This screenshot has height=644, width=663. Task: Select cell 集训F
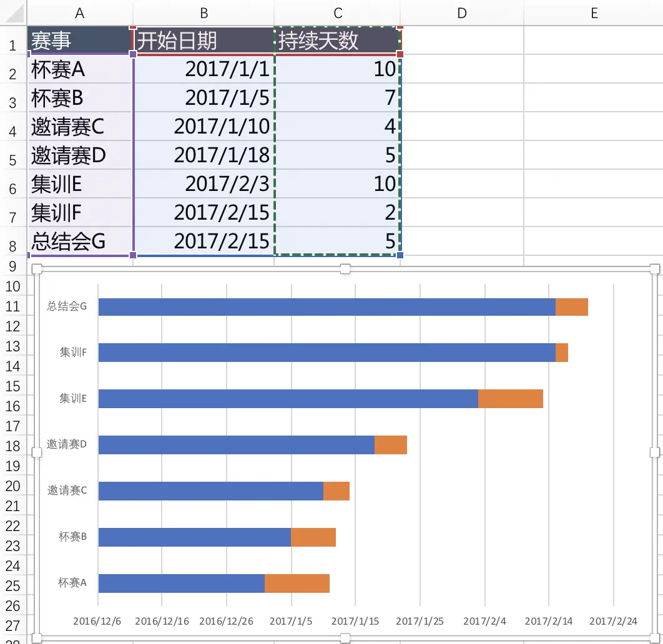[80, 213]
